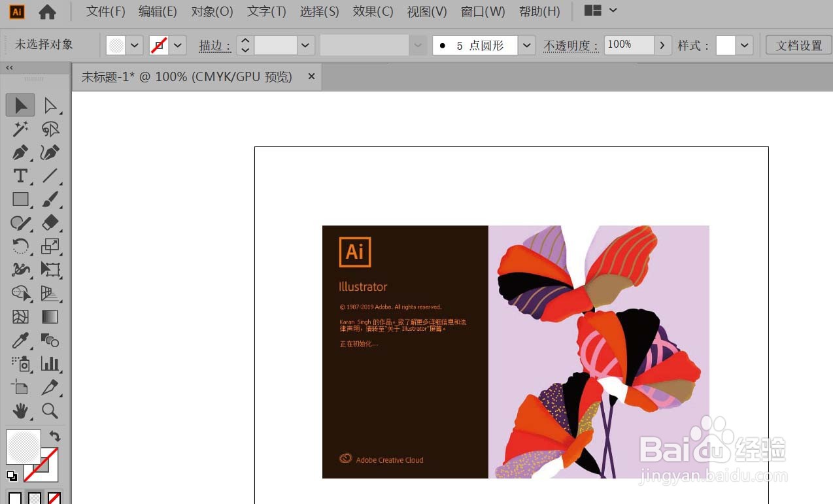Screen dimensions: 833x504
Task: Expand the fill color dropdown in control bar
Action: 135,45
